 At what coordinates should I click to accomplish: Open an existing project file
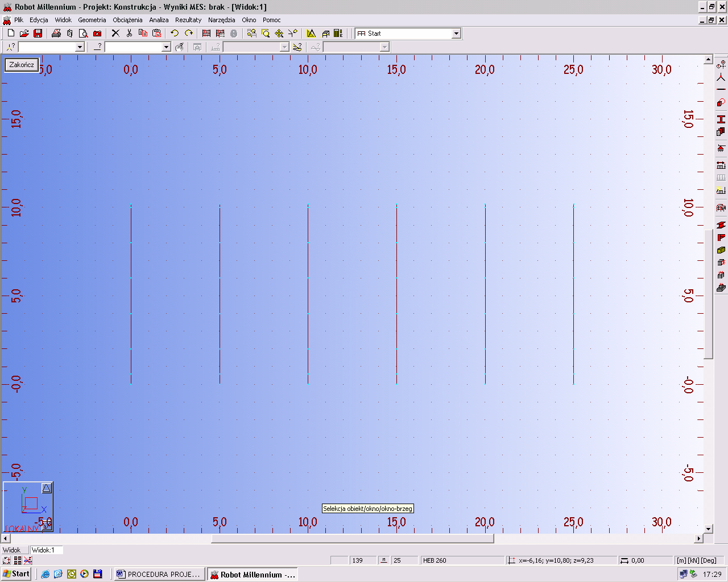pyautogui.click(x=24, y=34)
